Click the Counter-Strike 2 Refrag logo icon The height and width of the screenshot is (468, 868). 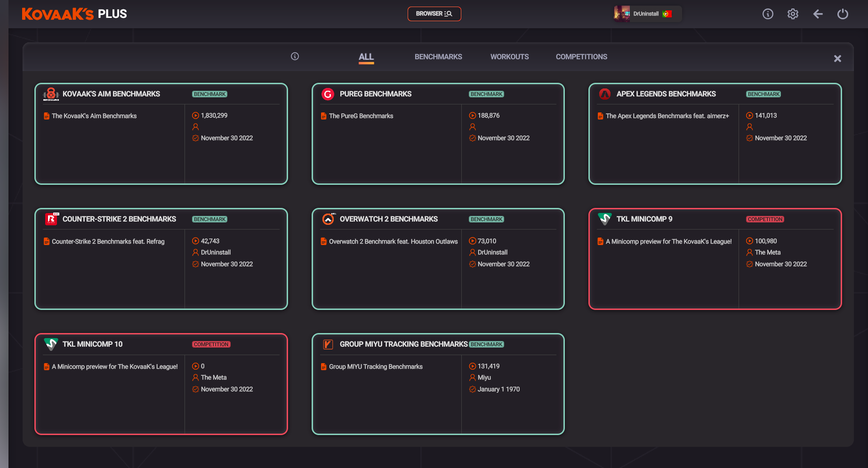(x=51, y=219)
